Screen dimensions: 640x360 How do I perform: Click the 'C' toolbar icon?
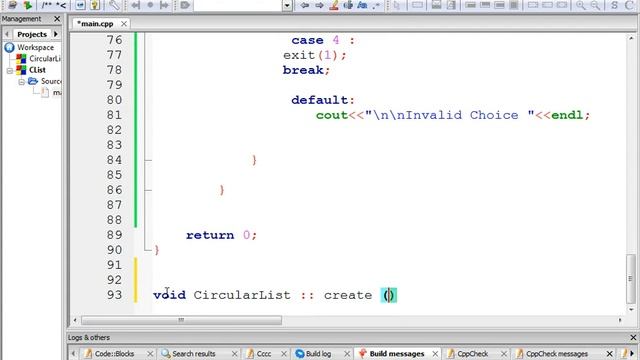(x=629, y=5)
